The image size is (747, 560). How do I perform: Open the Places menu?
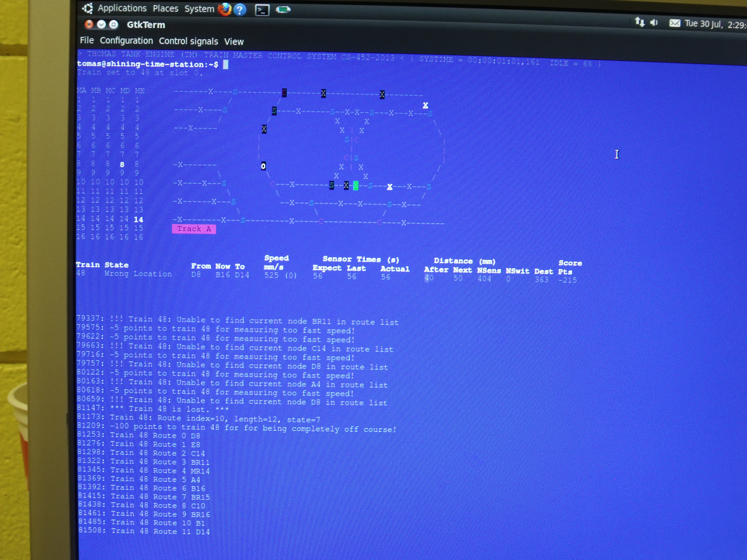pyautogui.click(x=165, y=8)
